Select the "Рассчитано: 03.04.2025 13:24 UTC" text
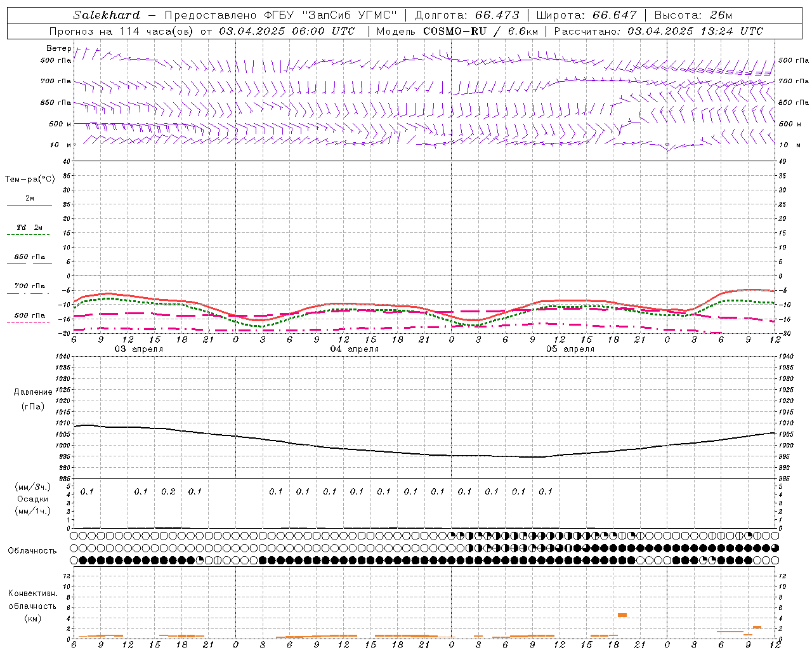 point(658,31)
